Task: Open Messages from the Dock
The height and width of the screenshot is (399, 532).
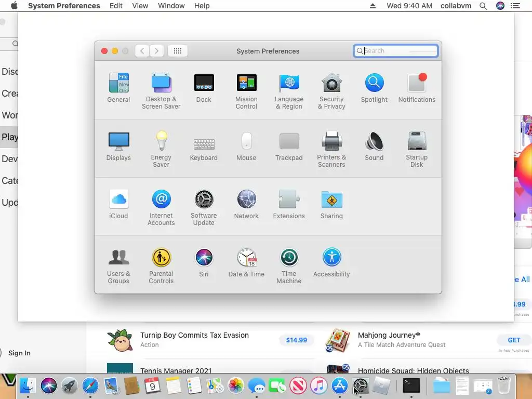Action: coord(257,386)
